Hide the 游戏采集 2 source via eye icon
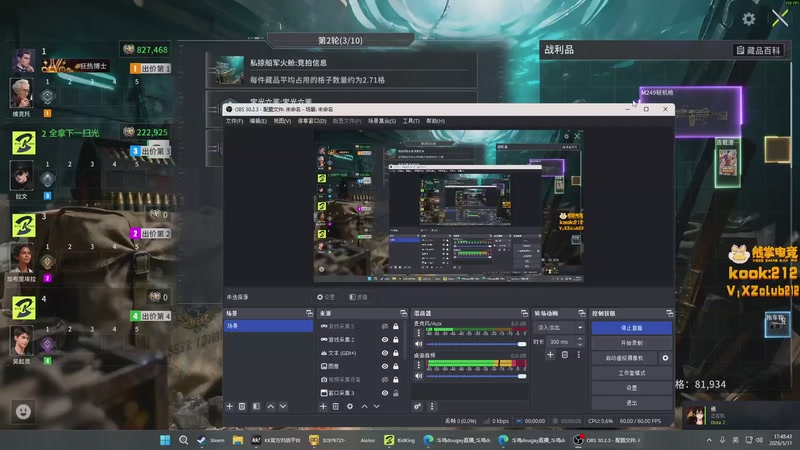This screenshot has height=450, width=800. [385, 340]
